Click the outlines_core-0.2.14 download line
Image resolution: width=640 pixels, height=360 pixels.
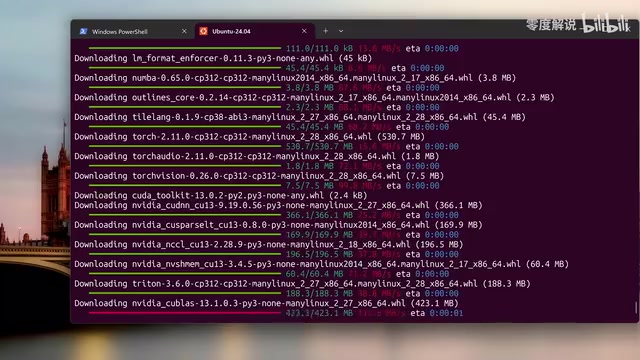click(314, 98)
